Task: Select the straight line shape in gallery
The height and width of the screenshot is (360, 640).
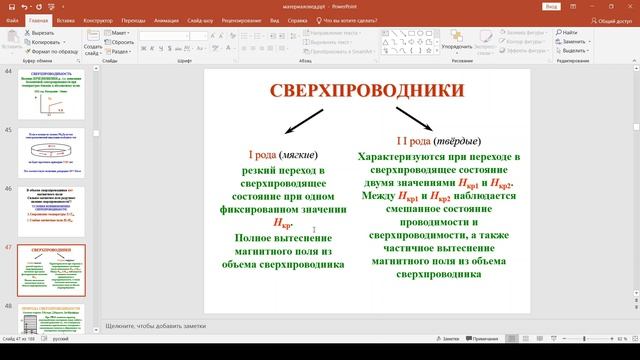Action: click(x=394, y=33)
